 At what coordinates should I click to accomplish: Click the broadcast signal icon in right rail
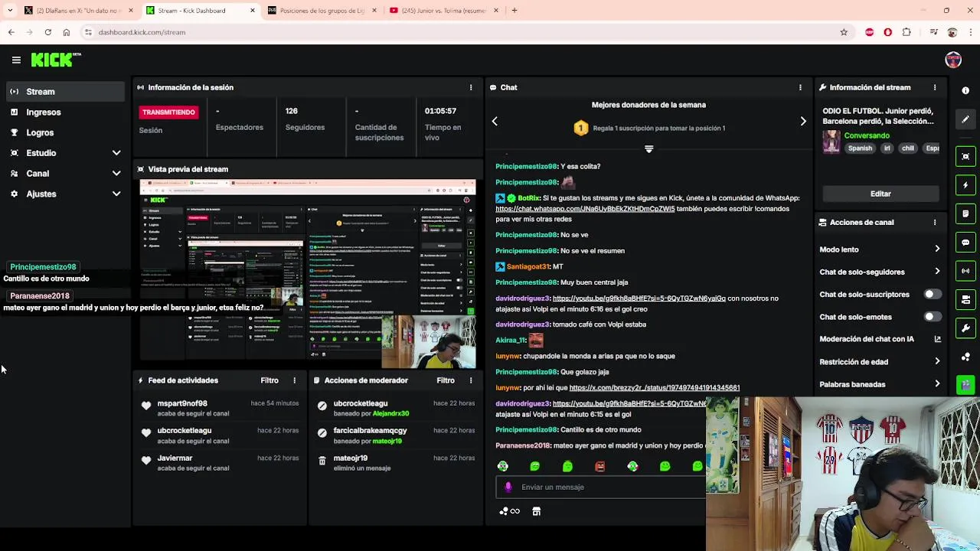[965, 271]
